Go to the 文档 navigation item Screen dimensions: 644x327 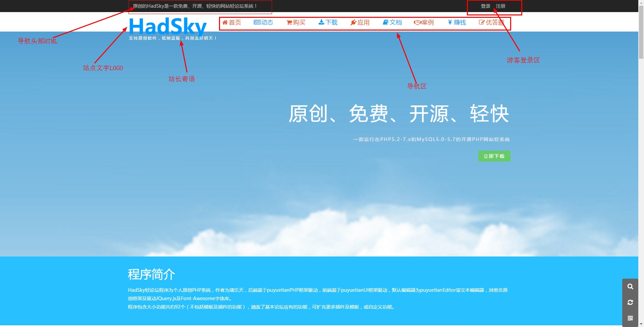click(x=392, y=22)
